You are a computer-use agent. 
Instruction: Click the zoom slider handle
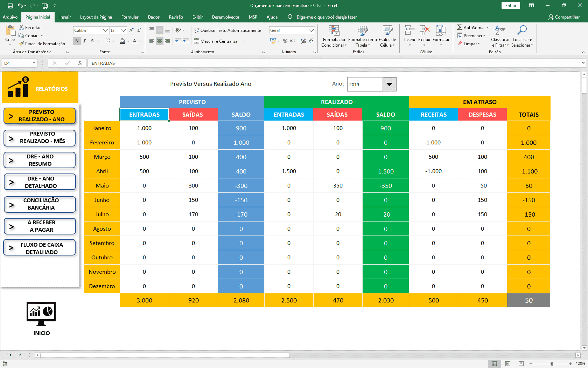pos(552,363)
